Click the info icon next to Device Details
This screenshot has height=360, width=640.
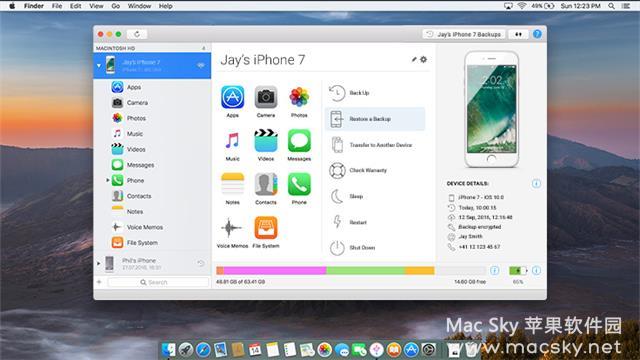click(536, 184)
